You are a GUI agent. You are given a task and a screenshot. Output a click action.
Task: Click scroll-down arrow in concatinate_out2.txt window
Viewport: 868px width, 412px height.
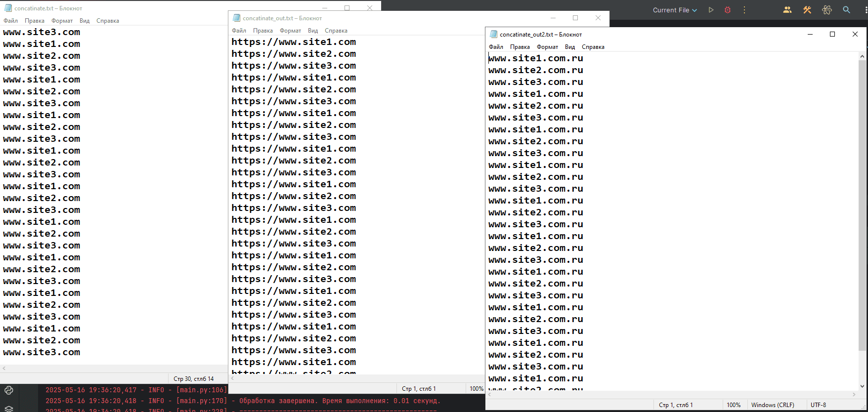click(x=863, y=386)
